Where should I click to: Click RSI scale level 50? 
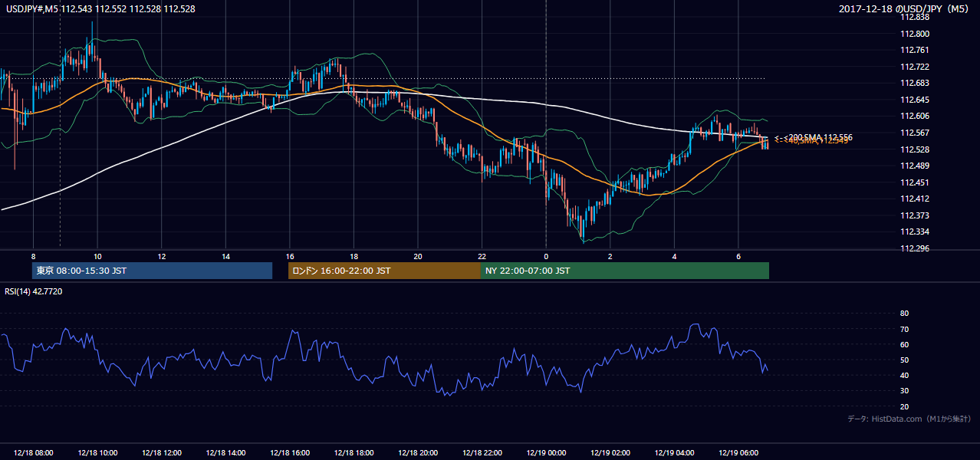tap(905, 360)
